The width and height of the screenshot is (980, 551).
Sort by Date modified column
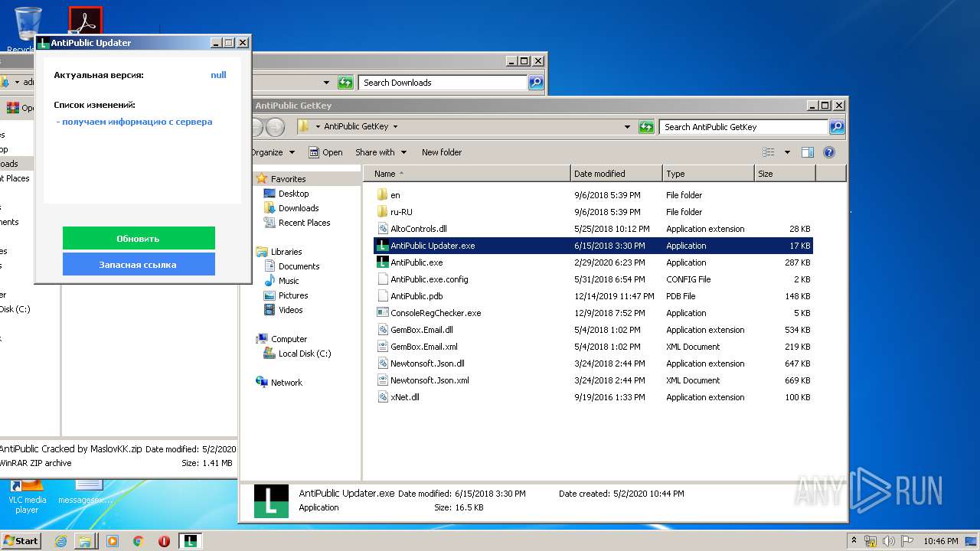616,174
